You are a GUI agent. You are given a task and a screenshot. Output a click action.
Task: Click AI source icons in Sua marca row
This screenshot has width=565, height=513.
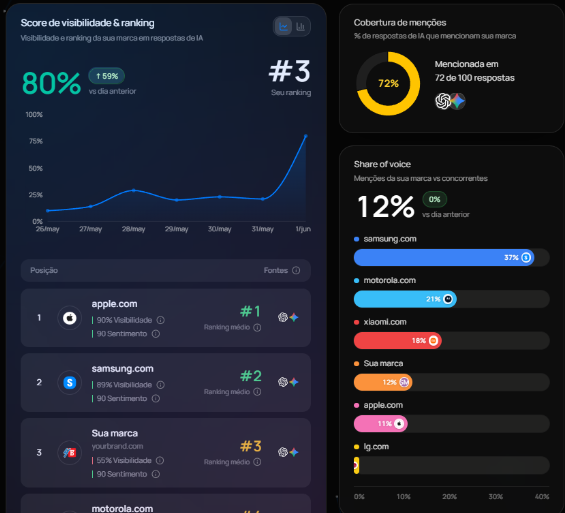[288, 452]
